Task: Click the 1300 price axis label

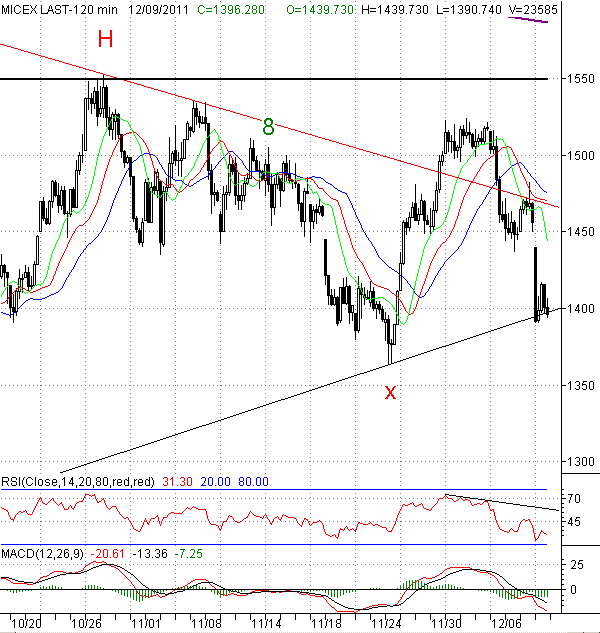Action: tap(581, 461)
